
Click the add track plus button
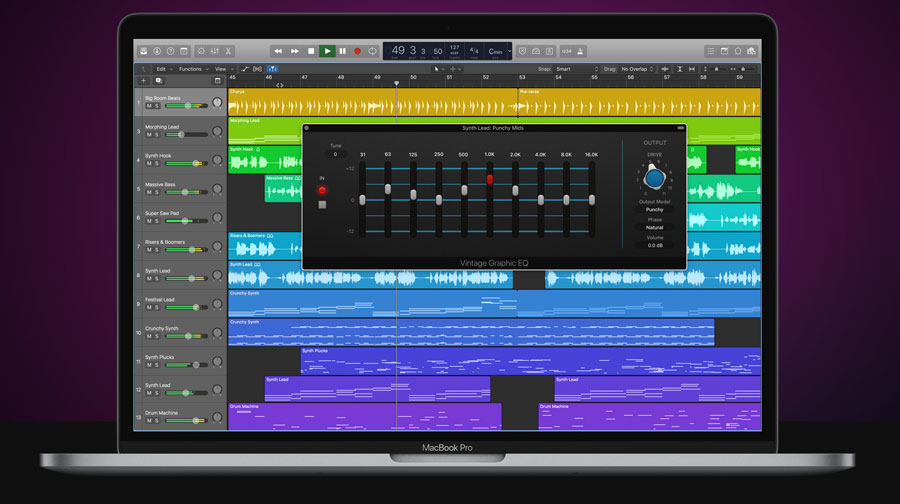click(143, 80)
